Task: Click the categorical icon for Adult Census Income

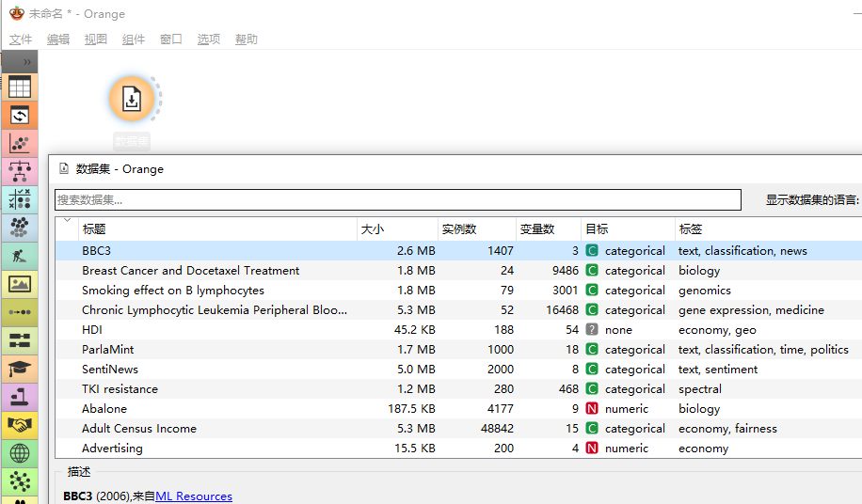Action: [x=592, y=429]
